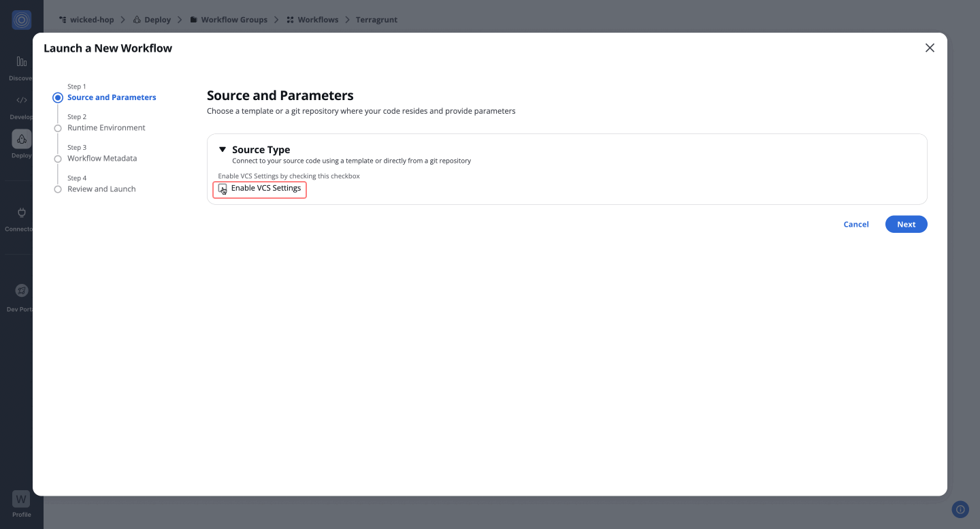
Task: Select Step 1 Source and Parameters
Action: click(112, 97)
